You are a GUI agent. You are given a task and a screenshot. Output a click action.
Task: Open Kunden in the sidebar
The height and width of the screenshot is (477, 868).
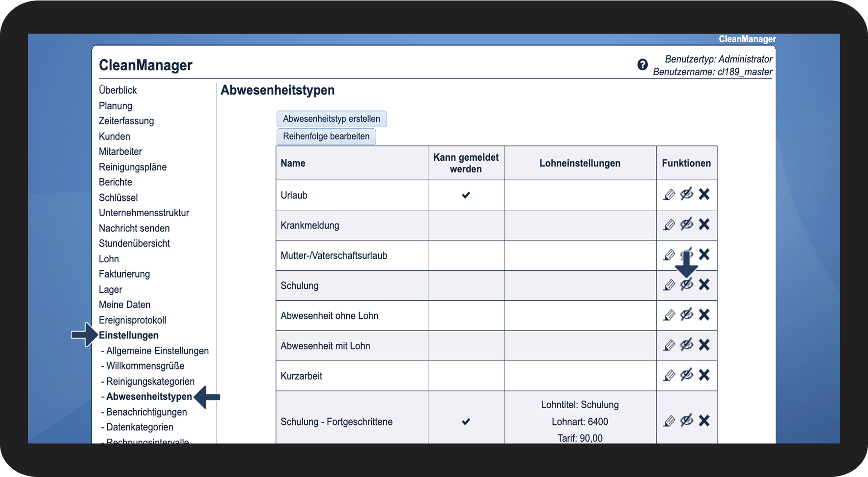pos(114,137)
